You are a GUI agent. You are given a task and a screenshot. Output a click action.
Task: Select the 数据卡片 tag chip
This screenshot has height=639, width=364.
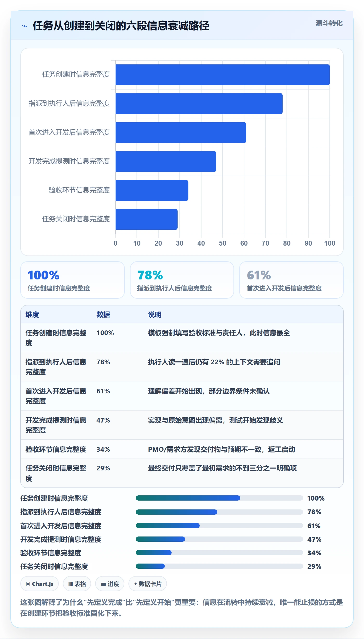(148, 584)
